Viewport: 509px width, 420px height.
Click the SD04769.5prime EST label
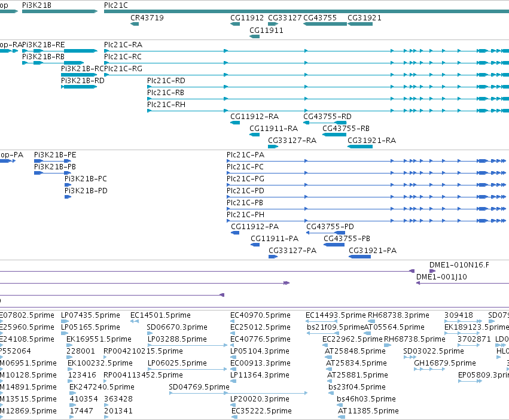pos(199,387)
